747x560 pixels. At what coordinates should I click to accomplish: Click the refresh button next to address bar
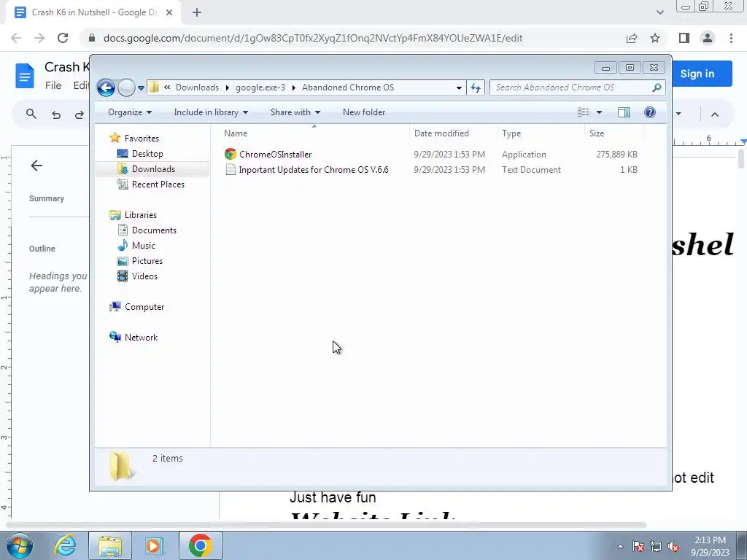[476, 87]
